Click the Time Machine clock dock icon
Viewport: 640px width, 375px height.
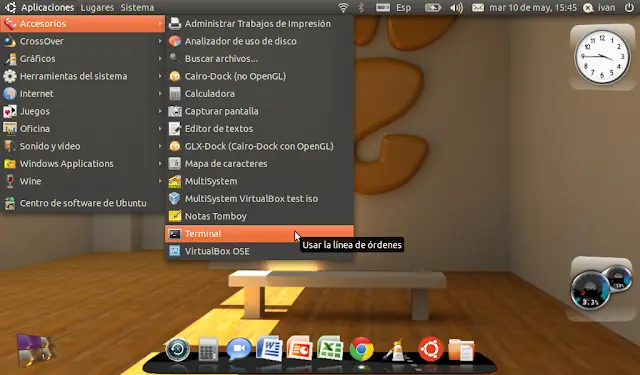click(x=178, y=349)
